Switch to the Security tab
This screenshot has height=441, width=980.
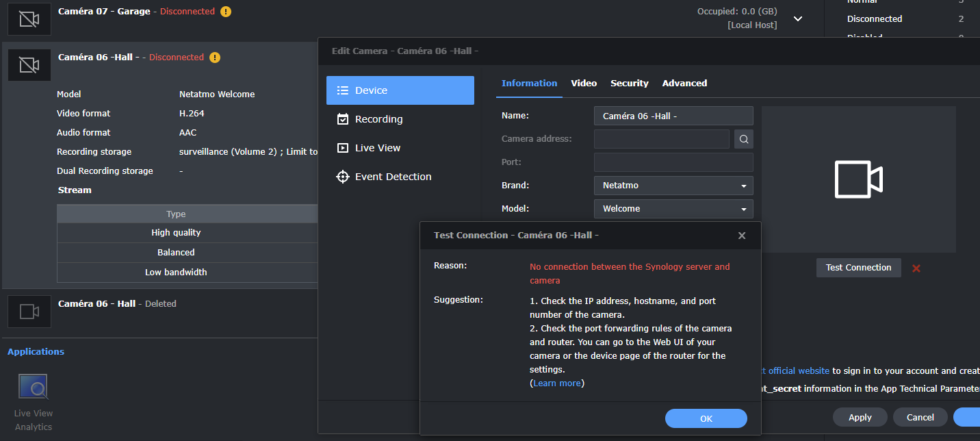(629, 84)
